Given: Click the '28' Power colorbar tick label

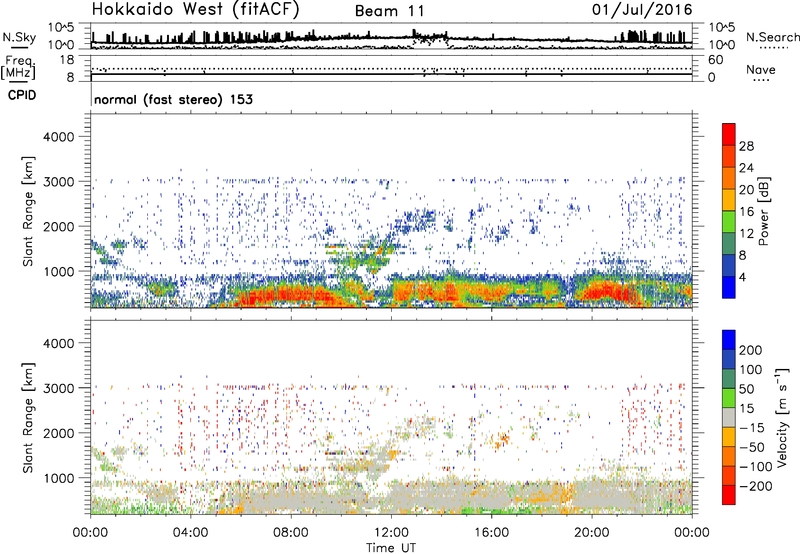Looking at the screenshot, I should (x=746, y=146).
